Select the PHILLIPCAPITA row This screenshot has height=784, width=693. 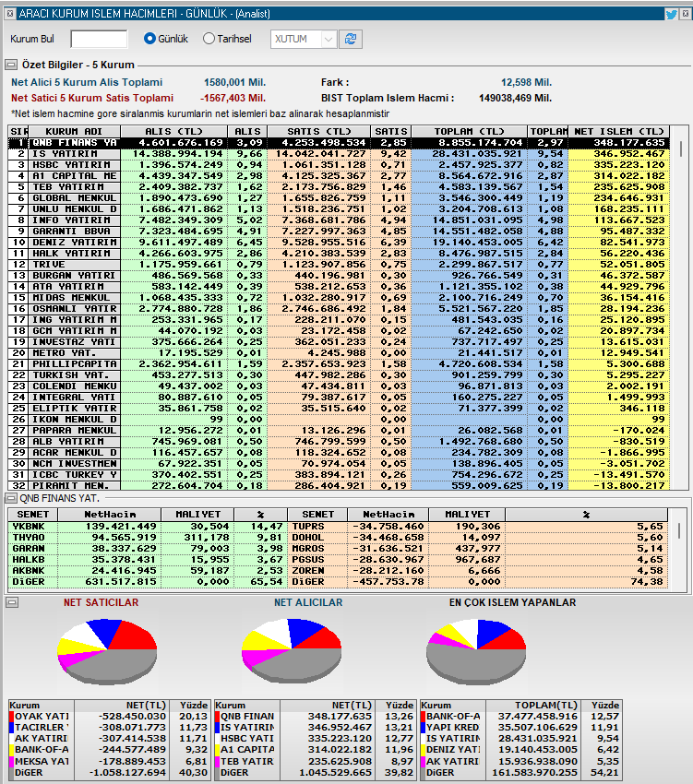[x=339, y=364]
